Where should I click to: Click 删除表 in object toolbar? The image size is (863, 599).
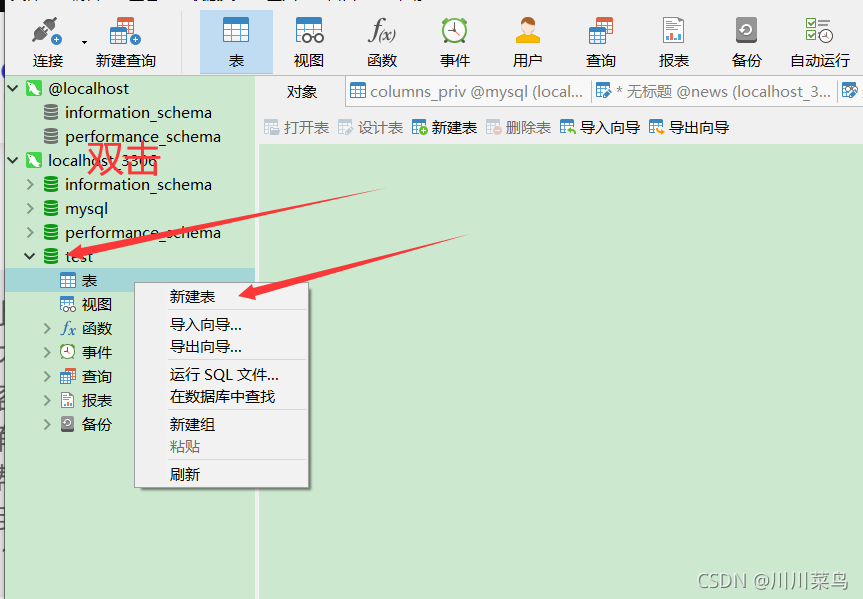pyautogui.click(x=518, y=128)
